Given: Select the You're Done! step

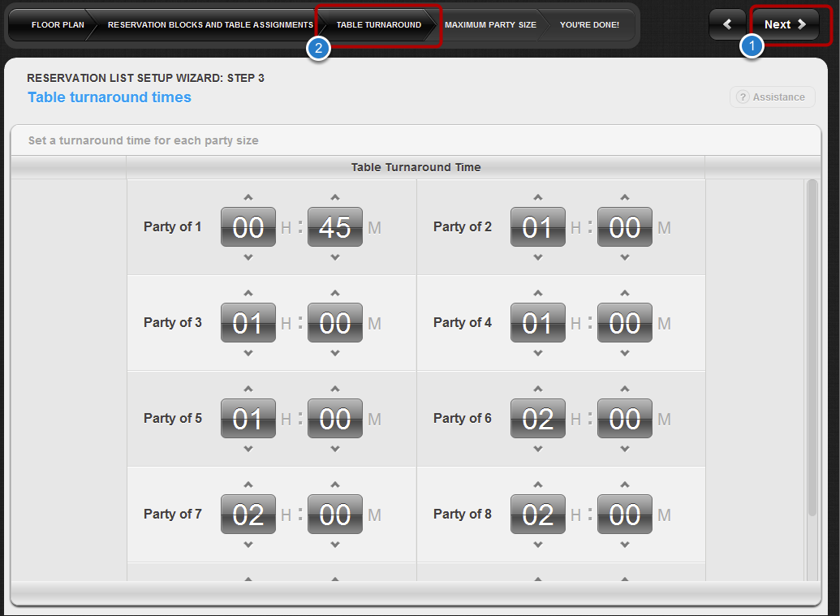Looking at the screenshot, I should coord(589,25).
